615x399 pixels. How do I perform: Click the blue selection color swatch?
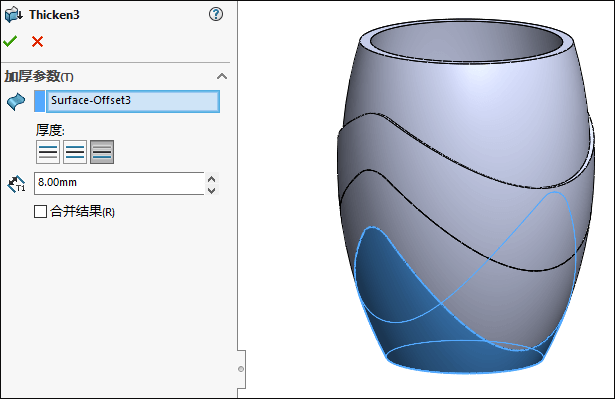coord(40,101)
